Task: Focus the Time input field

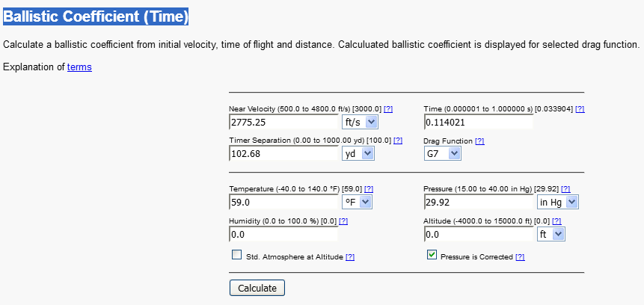Action: (x=478, y=122)
